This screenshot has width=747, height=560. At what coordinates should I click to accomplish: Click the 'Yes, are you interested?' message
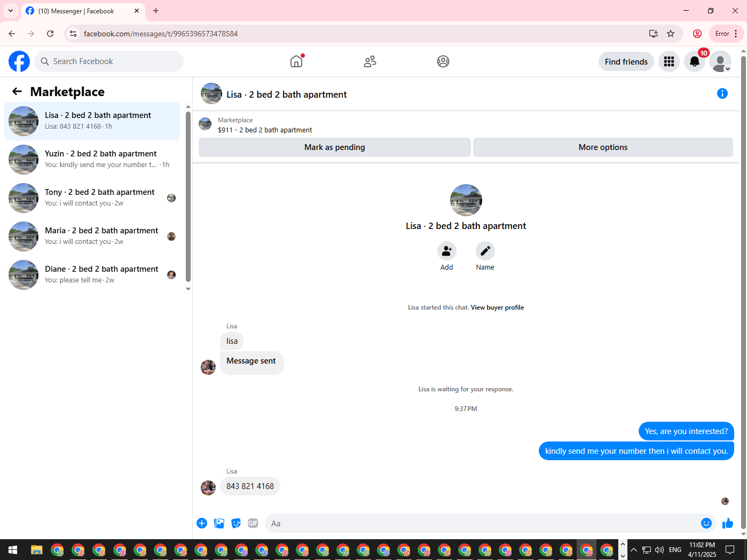click(686, 431)
